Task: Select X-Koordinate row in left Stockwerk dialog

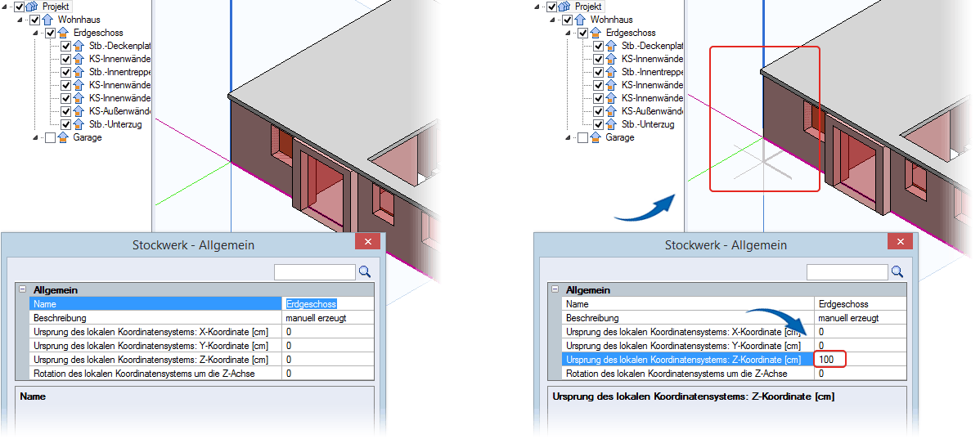Action: tap(202, 332)
